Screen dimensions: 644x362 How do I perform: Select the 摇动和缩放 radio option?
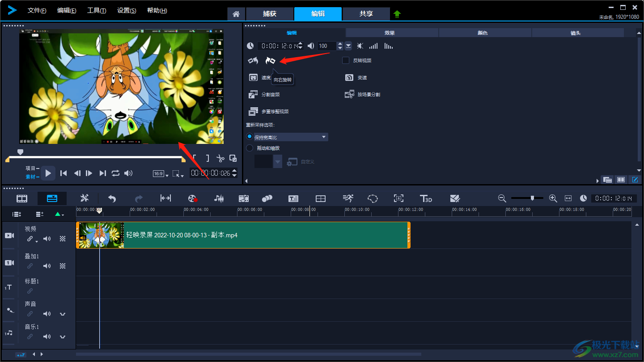point(250,148)
